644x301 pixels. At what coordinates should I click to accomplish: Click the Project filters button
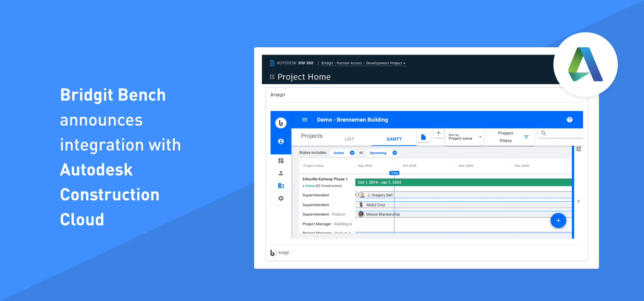pos(510,137)
